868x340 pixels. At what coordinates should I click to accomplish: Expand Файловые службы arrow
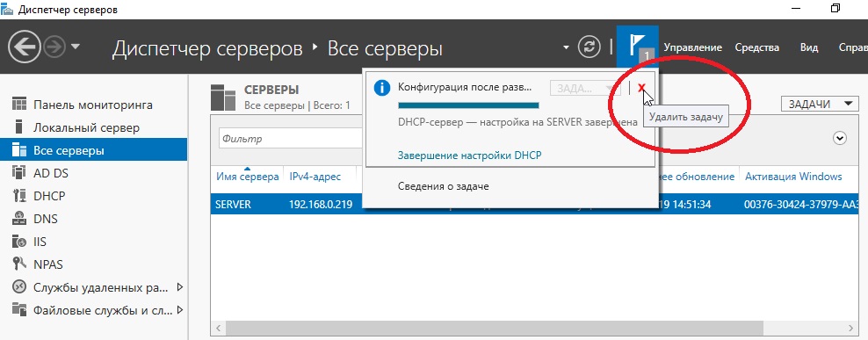(179, 309)
